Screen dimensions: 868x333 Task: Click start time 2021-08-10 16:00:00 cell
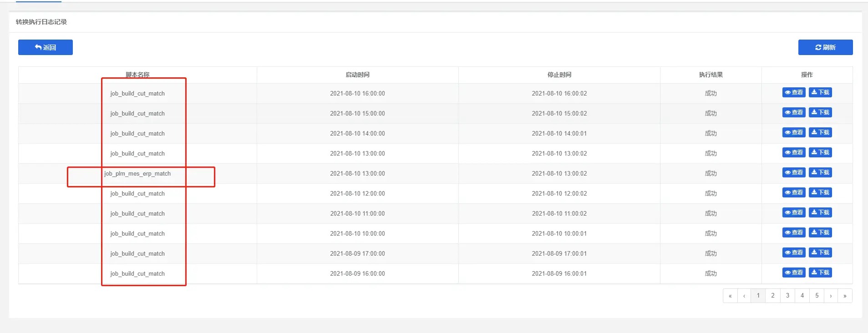(357, 93)
